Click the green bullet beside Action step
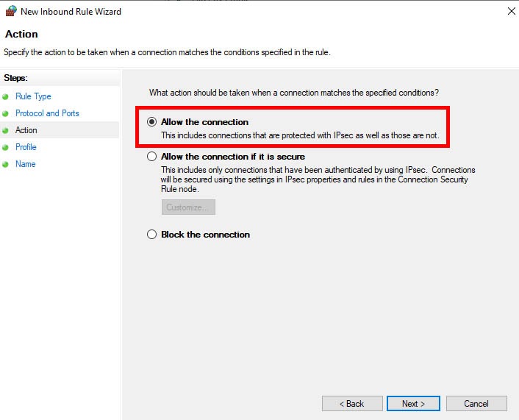The height and width of the screenshot is (420, 519). [6, 130]
